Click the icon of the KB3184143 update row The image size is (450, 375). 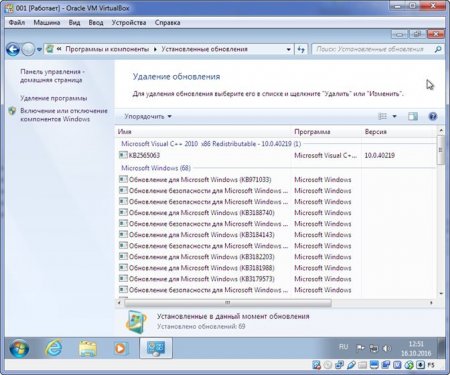(x=123, y=234)
